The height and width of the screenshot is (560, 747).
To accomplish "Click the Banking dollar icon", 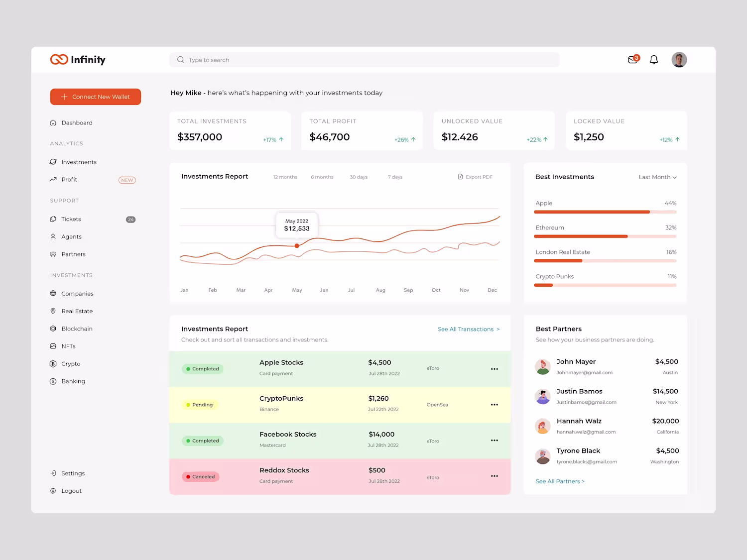I will [53, 381].
